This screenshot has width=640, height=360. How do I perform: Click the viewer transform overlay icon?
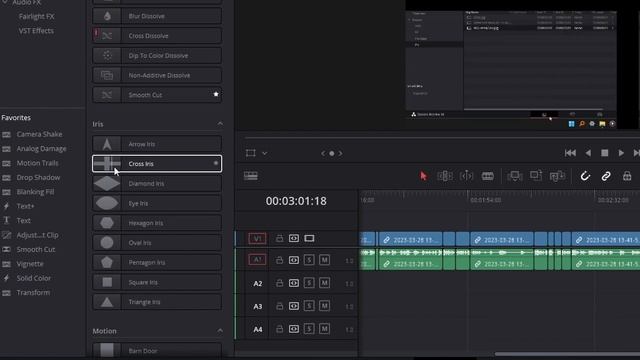[251, 153]
